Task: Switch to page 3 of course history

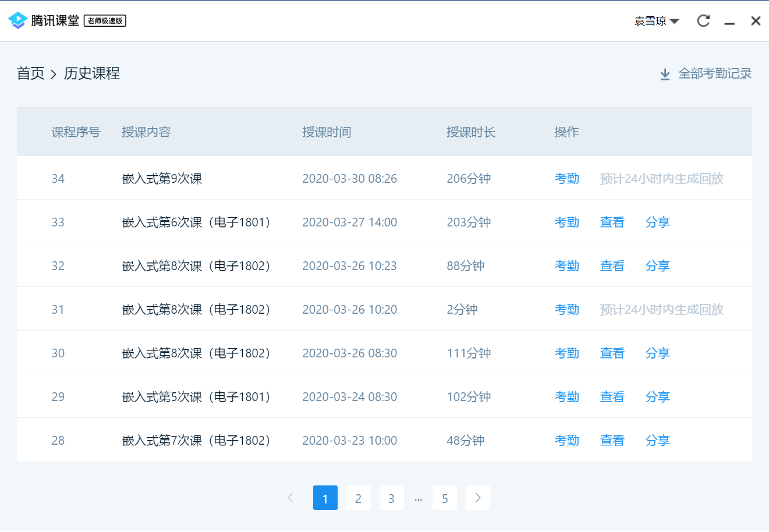Action: click(391, 498)
